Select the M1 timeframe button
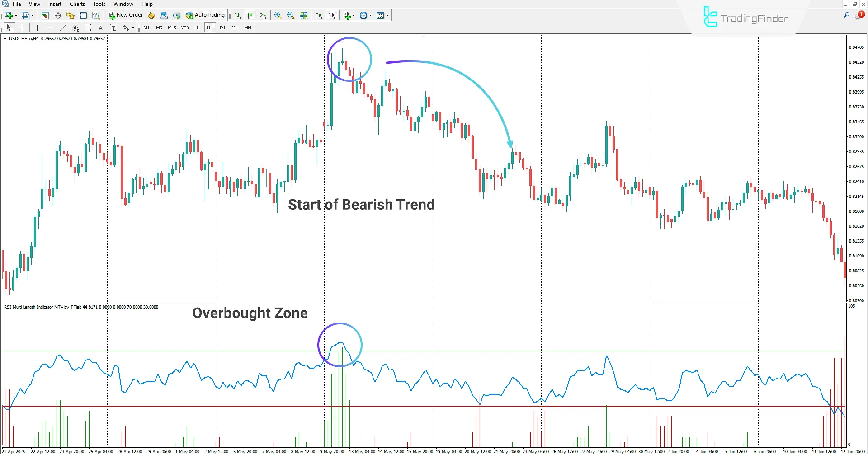This screenshot has height=454, width=868. point(146,28)
